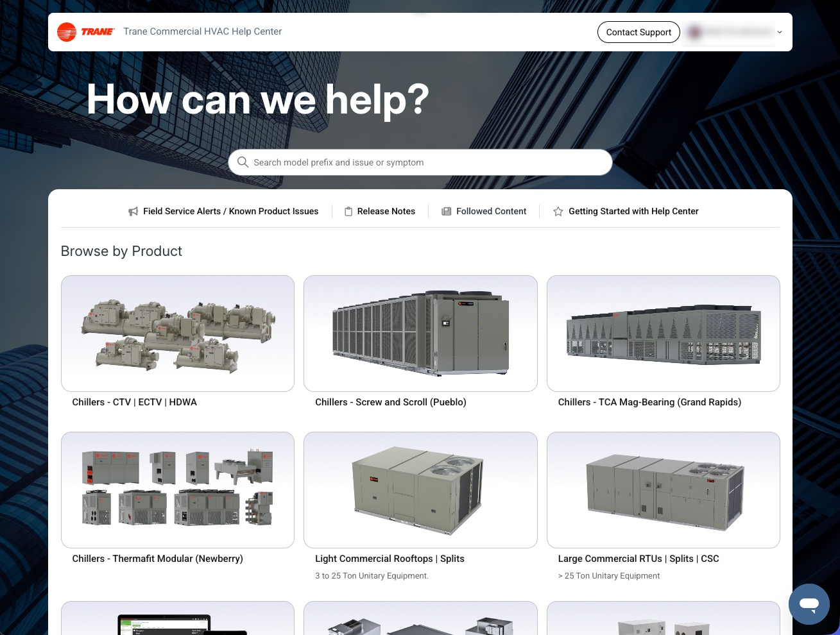
Task: Open the Chillers CTV ECTV HDWA image card
Action: click(178, 334)
